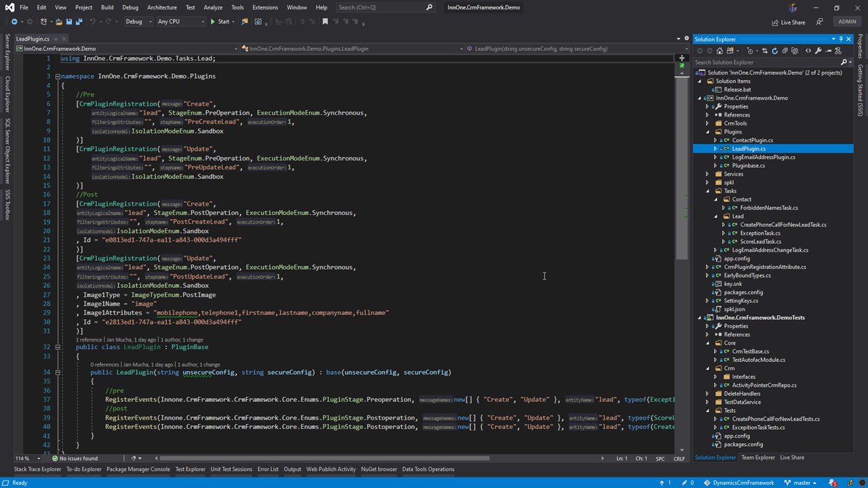Click the Live Share button

[788, 22]
